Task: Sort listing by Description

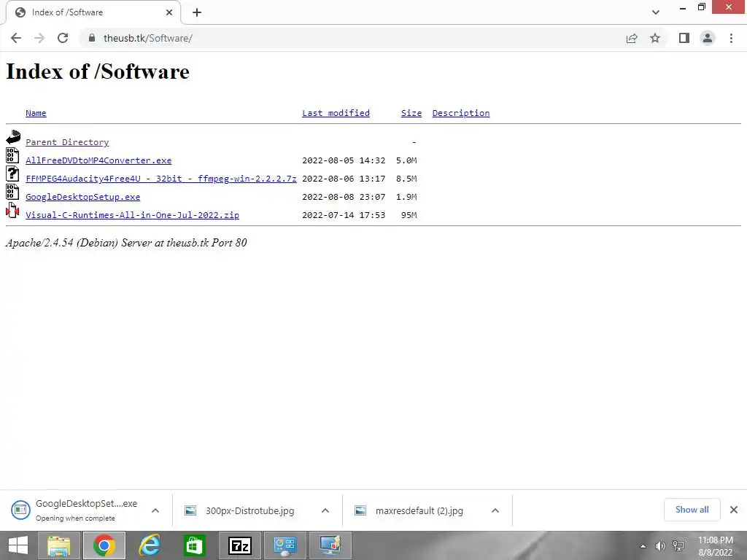Action: tap(461, 113)
